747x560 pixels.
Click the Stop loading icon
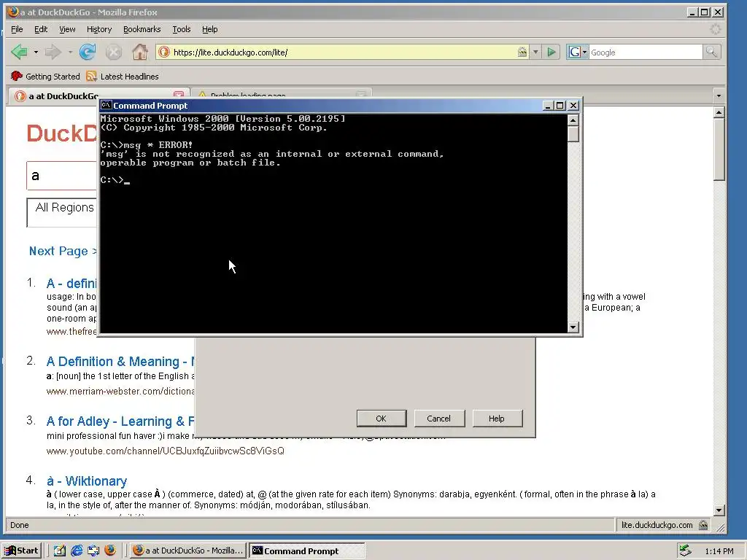[x=113, y=52]
